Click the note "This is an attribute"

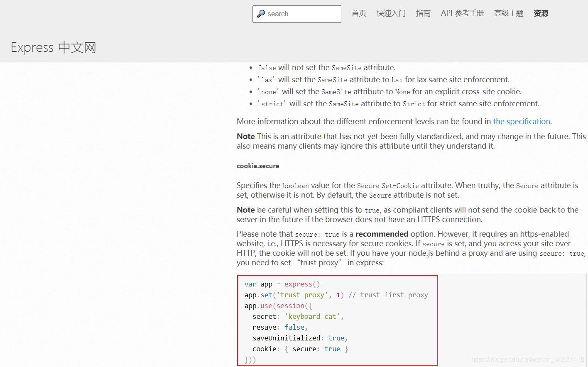point(411,141)
